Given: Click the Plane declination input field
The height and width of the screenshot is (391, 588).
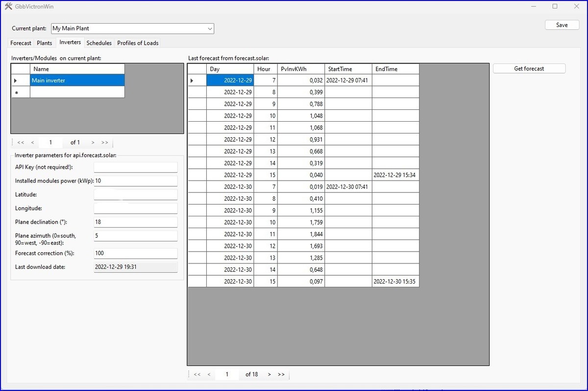Looking at the screenshot, I should tap(135, 222).
